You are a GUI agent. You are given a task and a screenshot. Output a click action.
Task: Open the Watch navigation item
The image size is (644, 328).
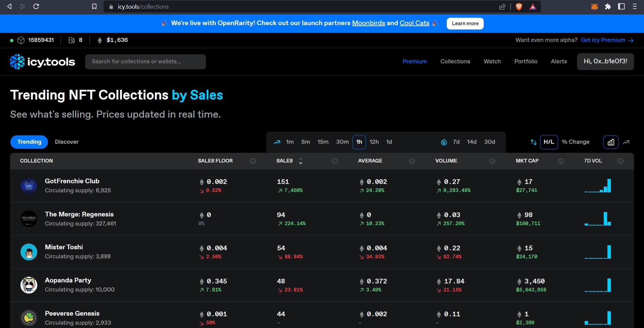[x=492, y=62]
